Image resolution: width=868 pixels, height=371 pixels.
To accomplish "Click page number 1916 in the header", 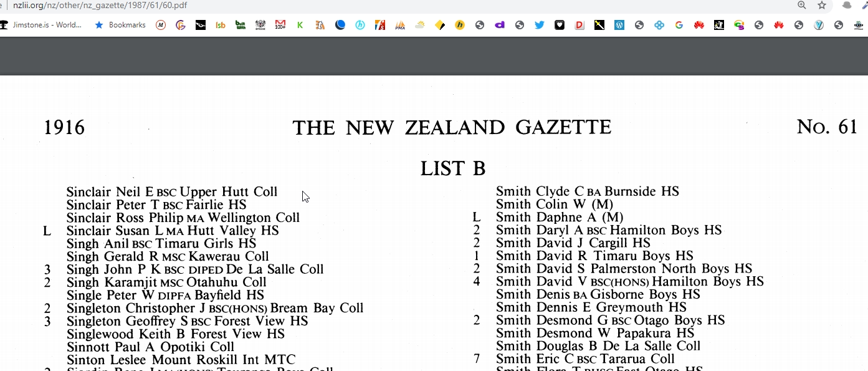I will (x=64, y=128).
